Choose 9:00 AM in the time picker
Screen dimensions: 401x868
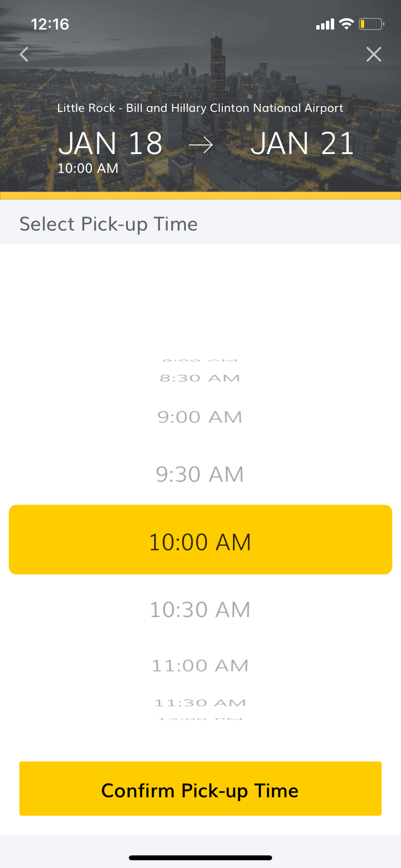tap(200, 417)
